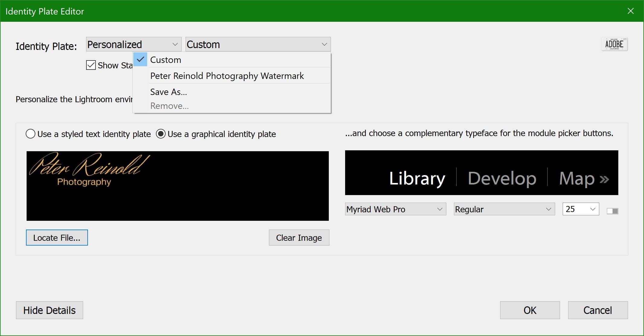This screenshot has width=644, height=336.
Task: Click the Locate File... button
Action: click(57, 238)
